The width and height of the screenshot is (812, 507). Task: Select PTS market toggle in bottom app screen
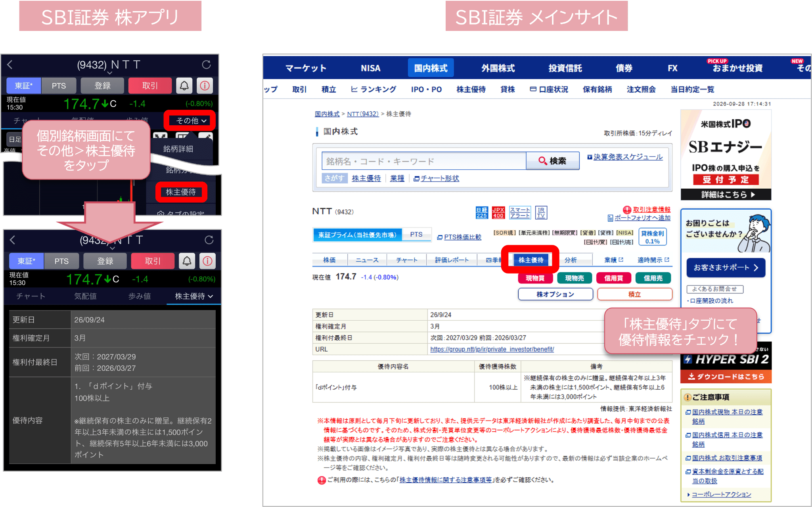pos(61,261)
